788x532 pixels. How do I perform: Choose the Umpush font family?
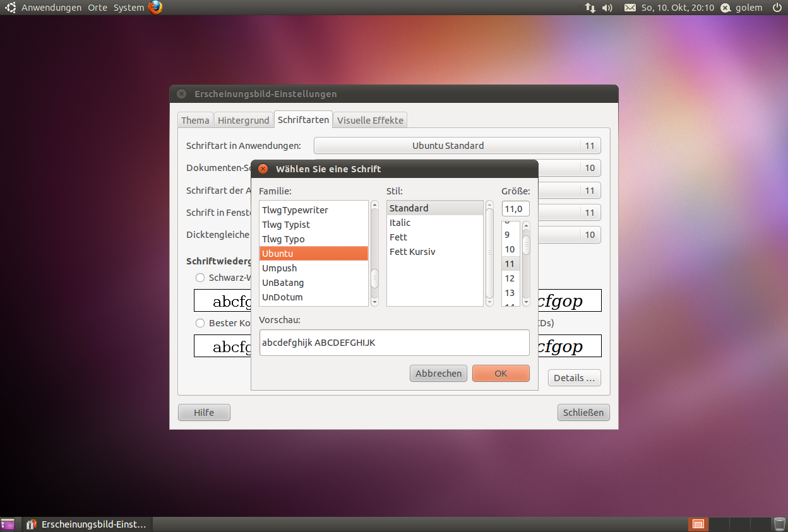[314, 268]
